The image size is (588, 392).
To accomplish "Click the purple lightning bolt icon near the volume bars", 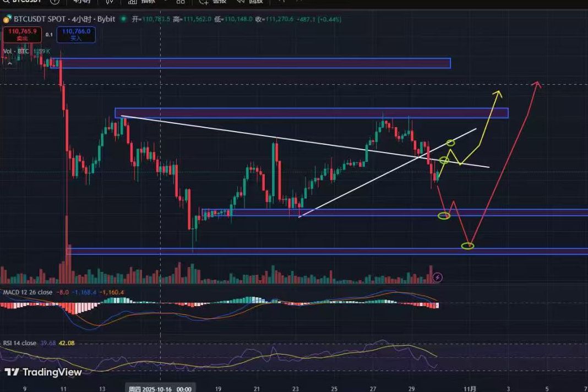I will tap(438, 277).
